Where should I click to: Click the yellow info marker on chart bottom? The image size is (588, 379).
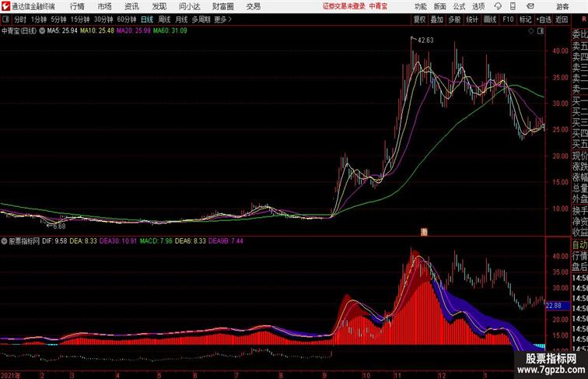(424, 232)
